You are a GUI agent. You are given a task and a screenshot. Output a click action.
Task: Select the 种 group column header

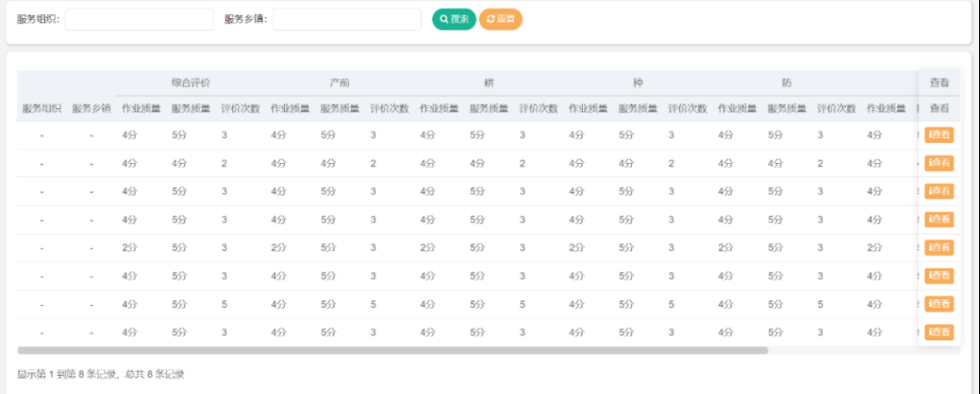point(638,83)
